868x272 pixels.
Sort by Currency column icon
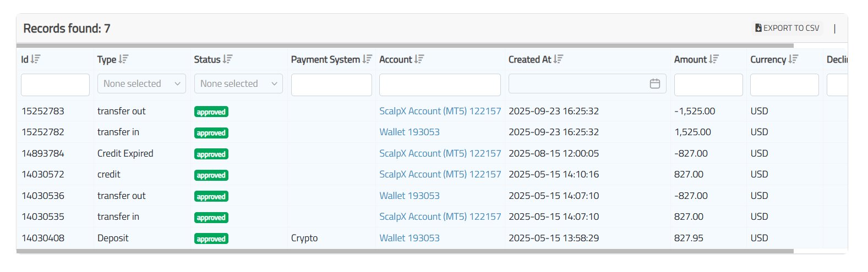tap(794, 59)
